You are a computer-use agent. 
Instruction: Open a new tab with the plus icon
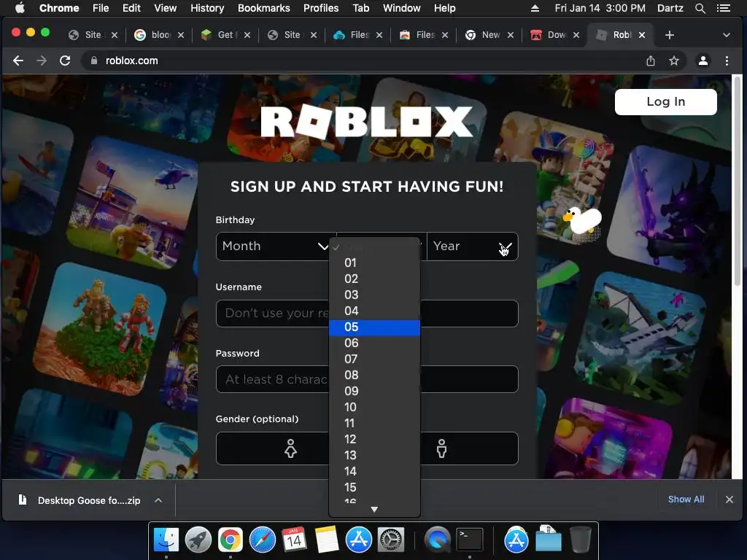pyautogui.click(x=670, y=35)
